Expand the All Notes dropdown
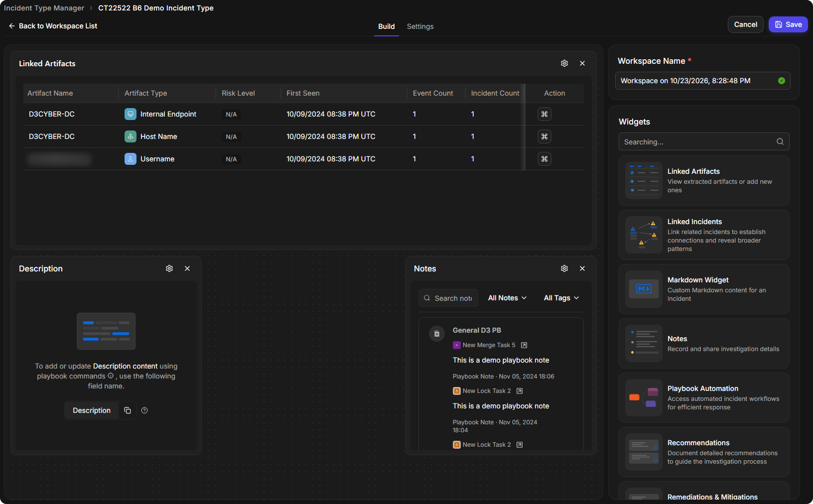813x504 pixels. coord(507,298)
